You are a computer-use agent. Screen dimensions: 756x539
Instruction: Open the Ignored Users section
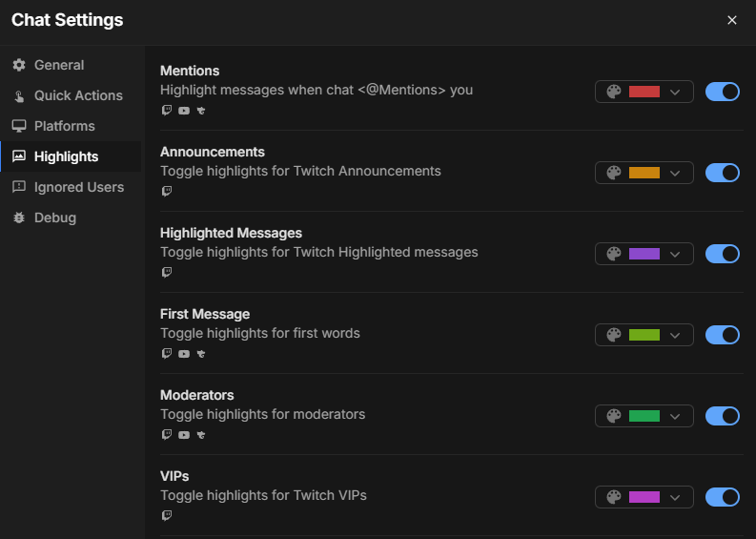coord(71,187)
